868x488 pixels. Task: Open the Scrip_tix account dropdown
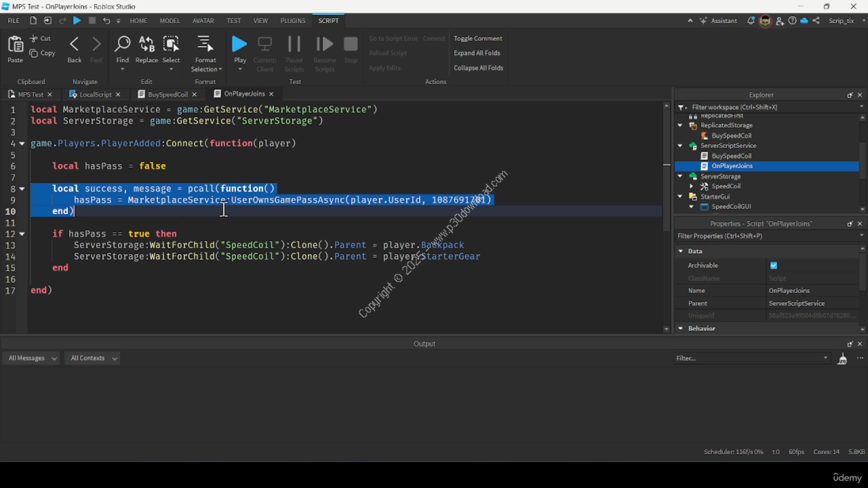click(845, 21)
